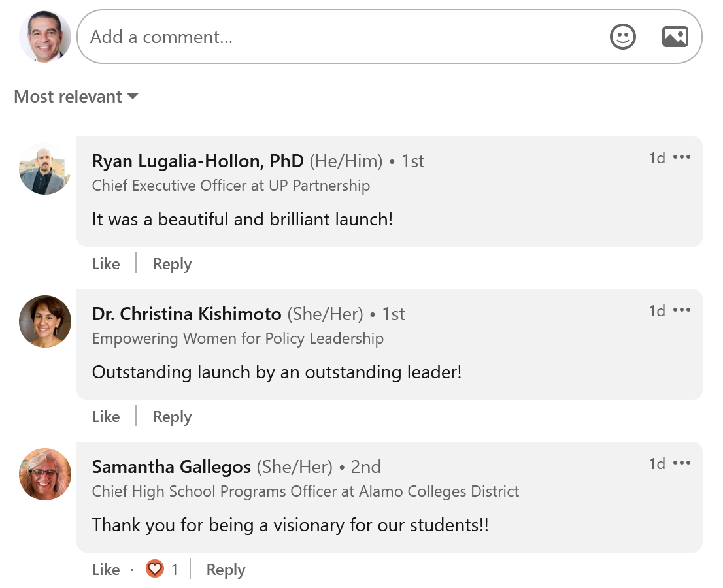Image resolution: width=723 pixels, height=588 pixels.
Task: Reply to Samantha Gallegos's visionary comment
Action: [226, 570]
